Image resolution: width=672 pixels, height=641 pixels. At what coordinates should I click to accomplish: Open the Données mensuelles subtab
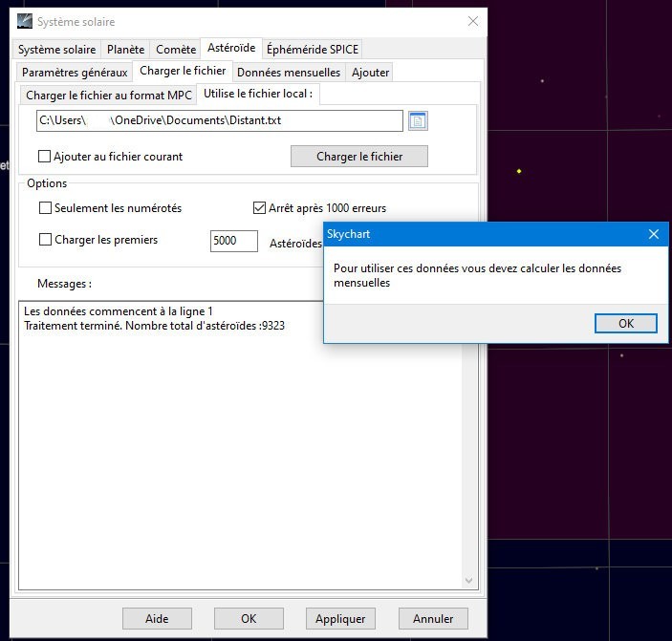click(289, 73)
